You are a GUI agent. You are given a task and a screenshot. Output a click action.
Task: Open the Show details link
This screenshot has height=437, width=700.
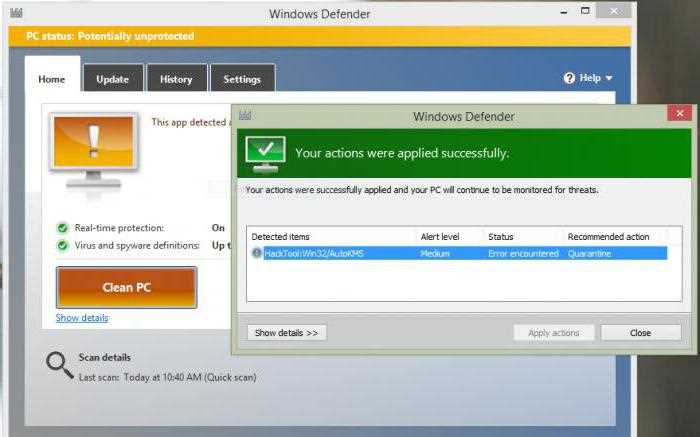pyautogui.click(x=82, y=318)
